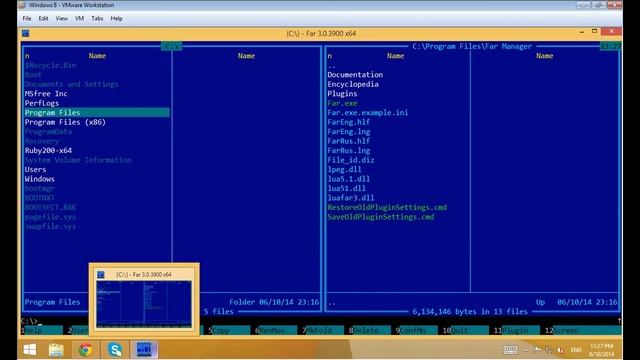640x360 pixels.
Task: Select the luafar3.dll file
Action: pyautogui.click(x=351, y=198)
